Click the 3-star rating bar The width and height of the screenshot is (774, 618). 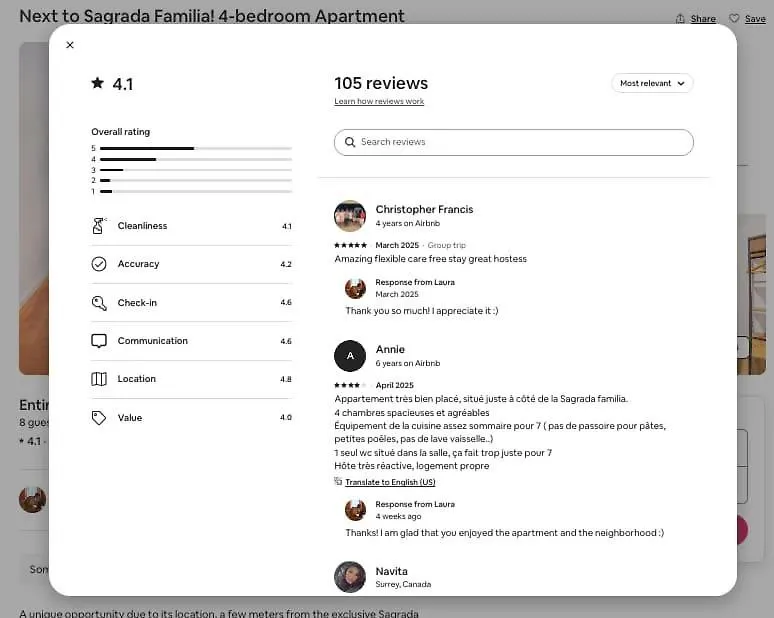(x=195, y=170)
